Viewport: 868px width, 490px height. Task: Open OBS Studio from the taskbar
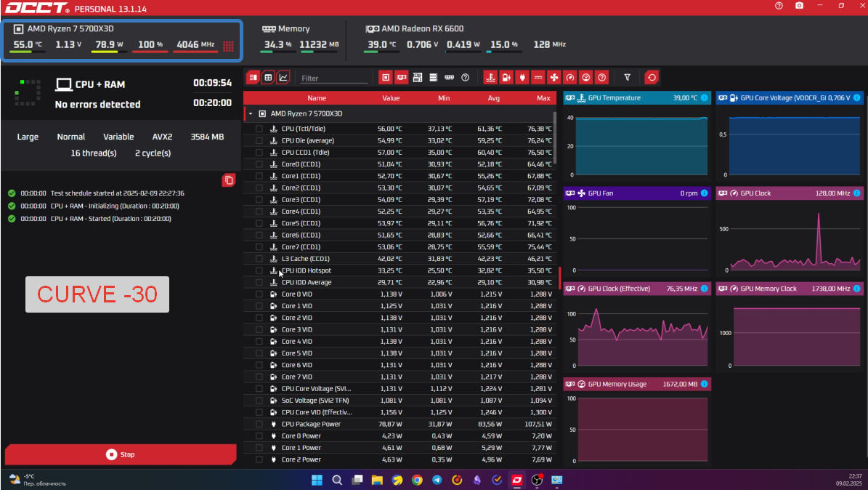coord(537,480)
